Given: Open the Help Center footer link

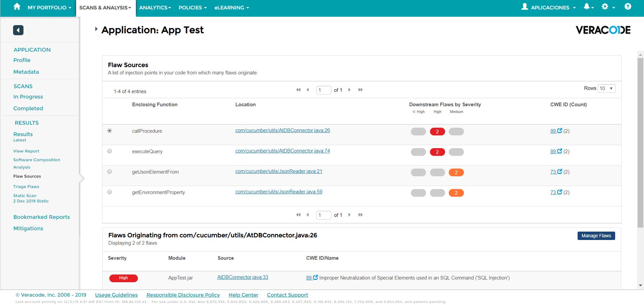Looking at the screenshot, I should click(244, 295).
